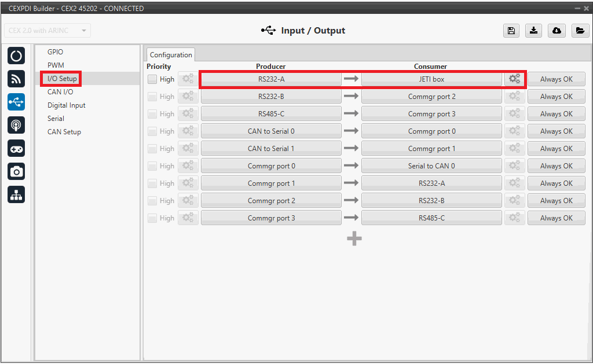Open gear settings for JETI box consumer
The height and width of the screenshot is (364, 593).
[x=514, y=79]
